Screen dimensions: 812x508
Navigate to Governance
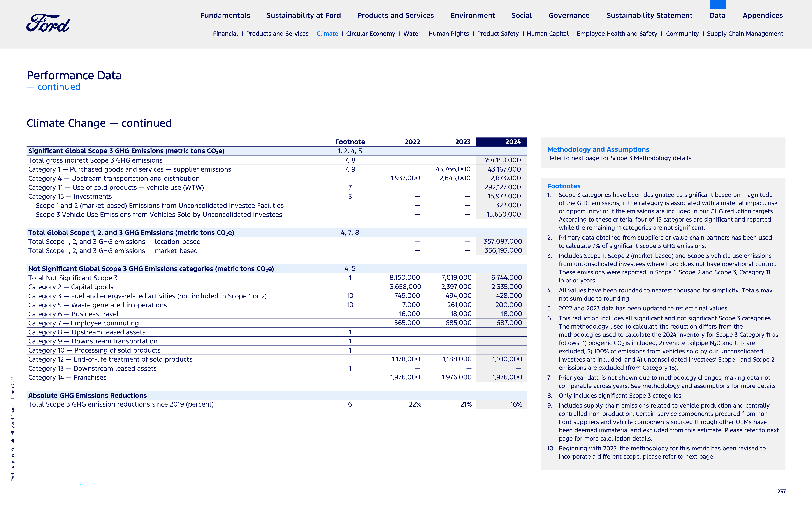569,15
